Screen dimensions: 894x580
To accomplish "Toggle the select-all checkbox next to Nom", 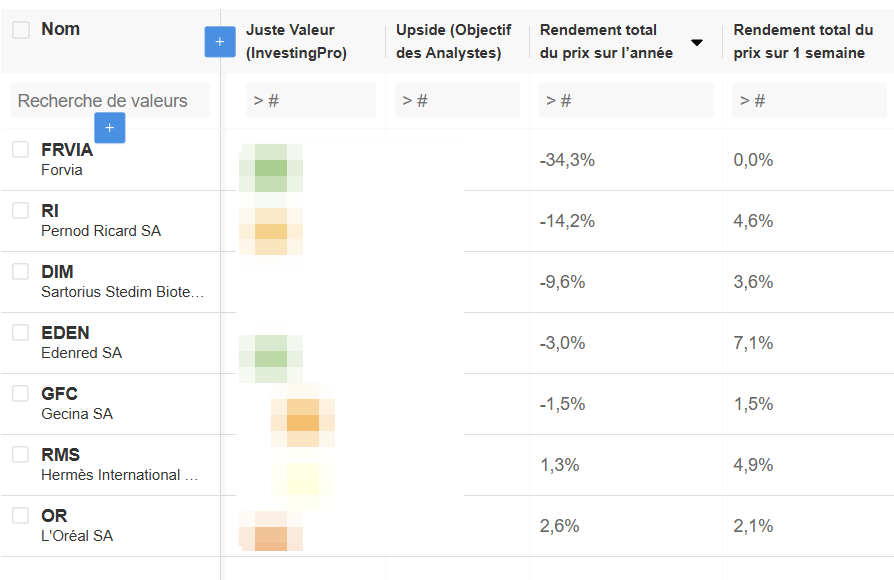I will (21, 30).
